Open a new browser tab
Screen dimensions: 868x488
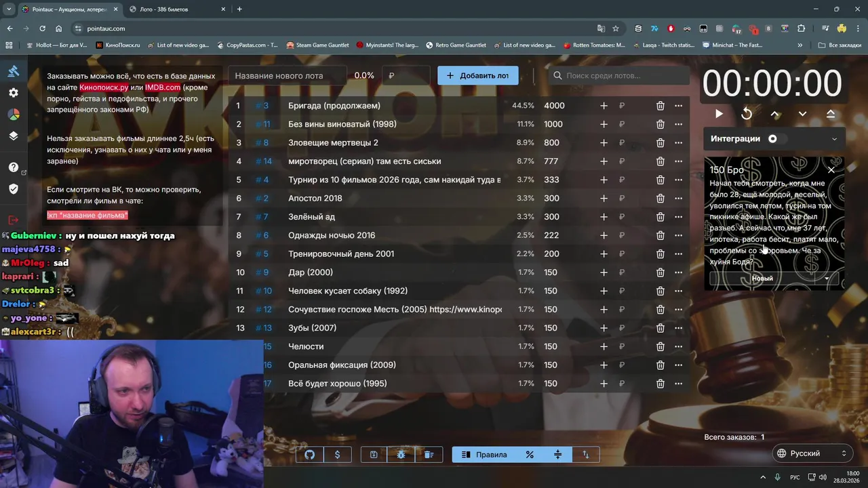click(239, 9)
